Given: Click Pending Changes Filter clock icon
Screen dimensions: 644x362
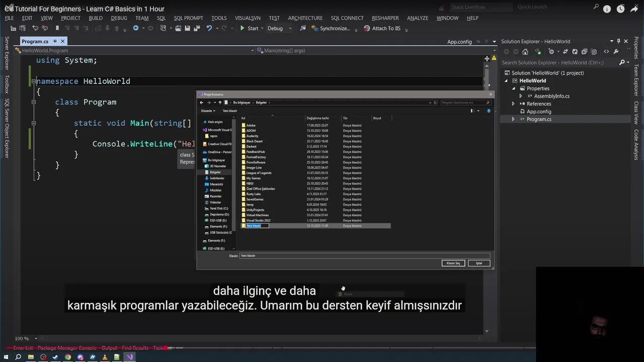Looking at the screenshot, I should (551, 51).
